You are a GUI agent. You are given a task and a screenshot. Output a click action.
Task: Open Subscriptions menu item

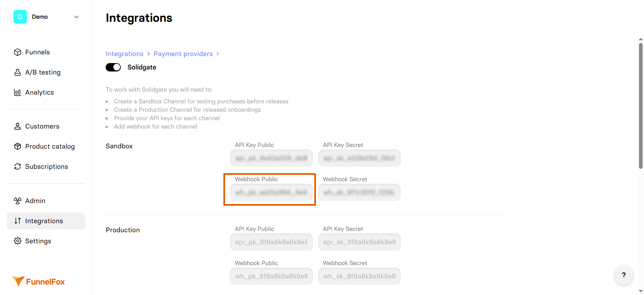point(46,166)
